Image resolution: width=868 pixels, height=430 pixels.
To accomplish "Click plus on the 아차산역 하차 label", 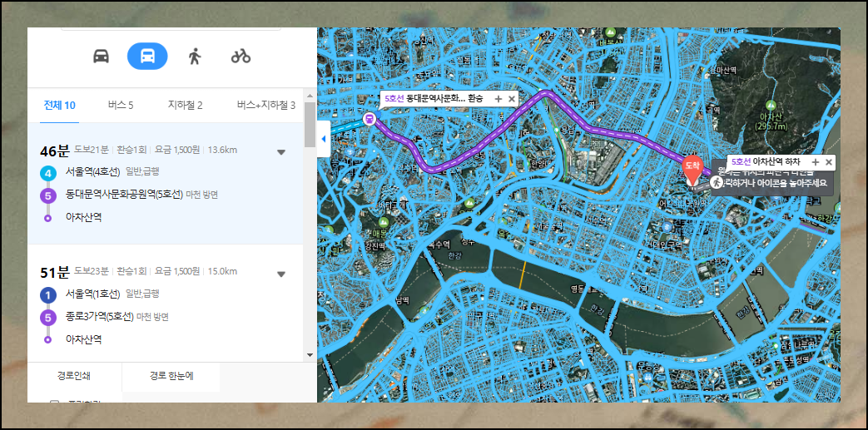I will tap(816, 162).
